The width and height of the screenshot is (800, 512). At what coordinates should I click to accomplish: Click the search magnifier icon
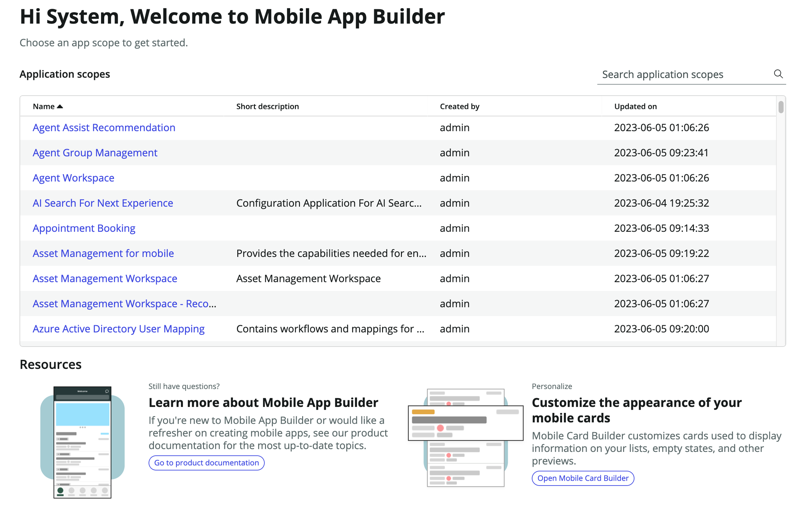[778, 74]
